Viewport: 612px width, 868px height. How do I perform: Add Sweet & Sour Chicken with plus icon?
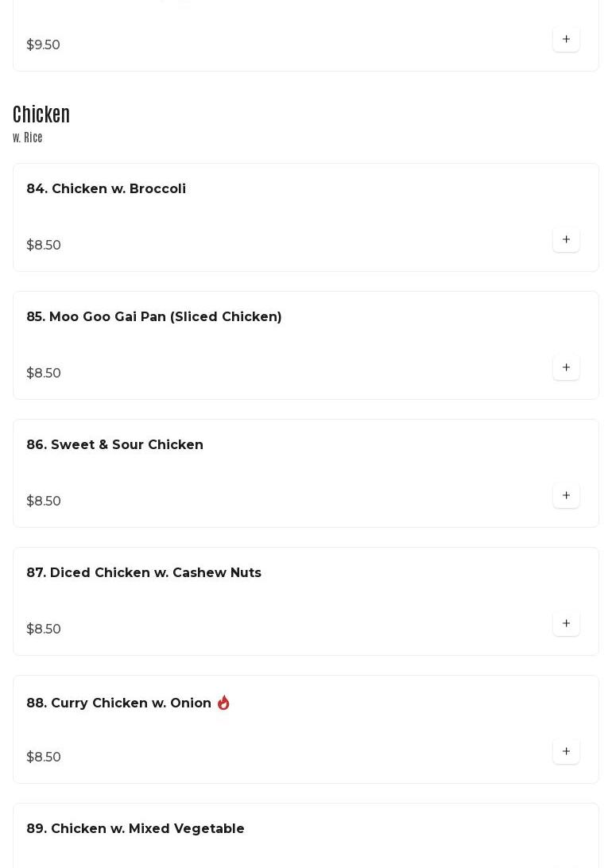pos(566,495)
